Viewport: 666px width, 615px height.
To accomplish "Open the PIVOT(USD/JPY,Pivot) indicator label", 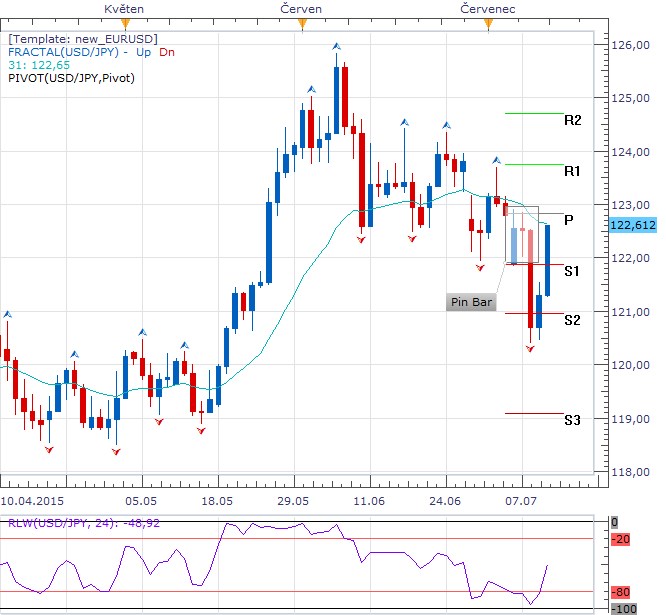I will coord(71,78).
